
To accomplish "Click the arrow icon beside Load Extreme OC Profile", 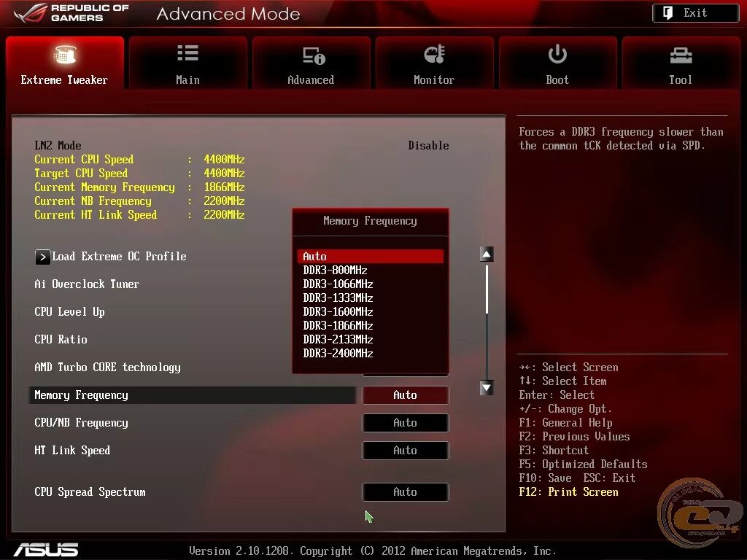I will pos(42,257).
